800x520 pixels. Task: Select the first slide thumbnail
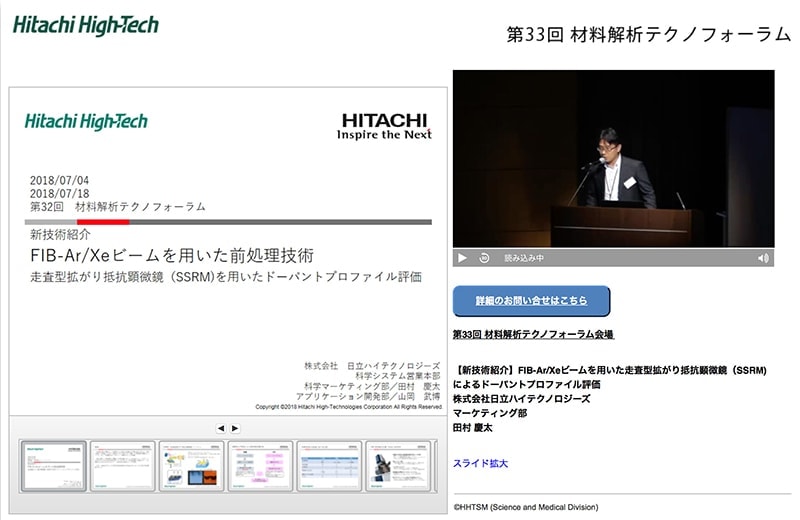(53, 465)
